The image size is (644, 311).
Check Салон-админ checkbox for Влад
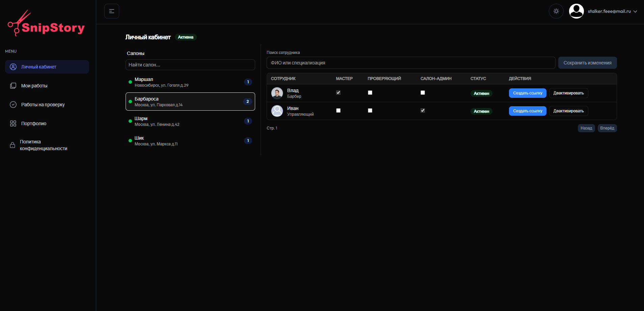(x=423, y=92)
